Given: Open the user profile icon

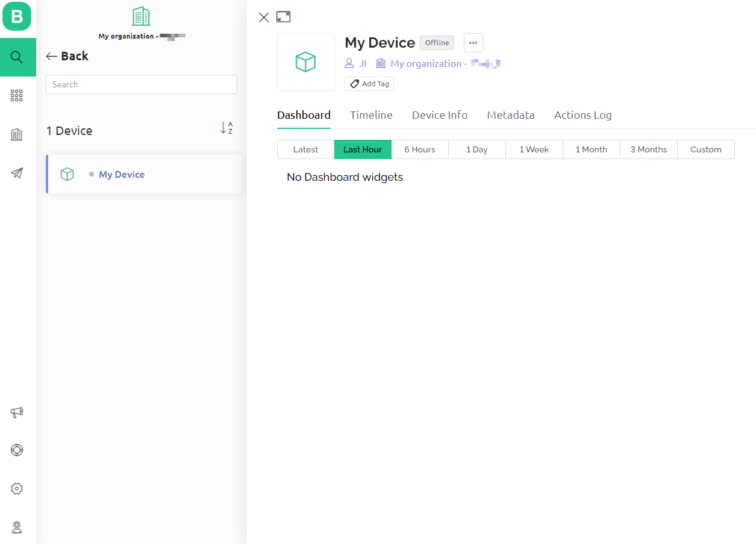Looking at the screenshot, I should (x=17, y=527).
